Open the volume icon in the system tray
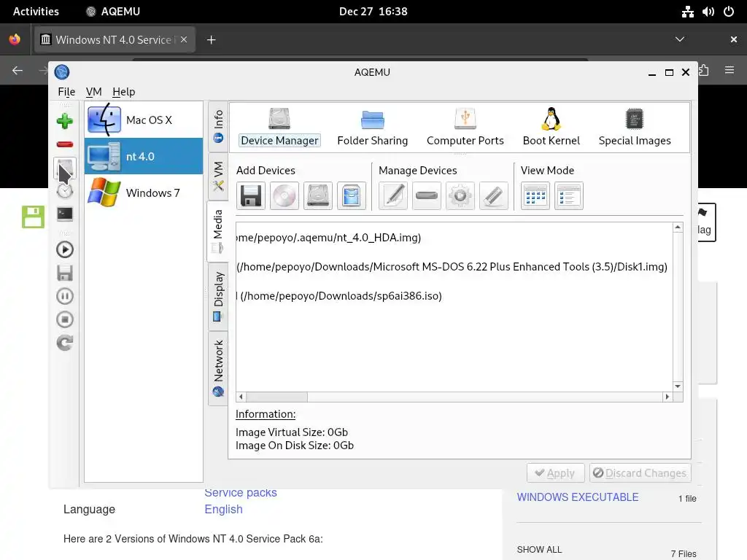The width and height of the screenshot is (747, 560). (x=708, y=12)
